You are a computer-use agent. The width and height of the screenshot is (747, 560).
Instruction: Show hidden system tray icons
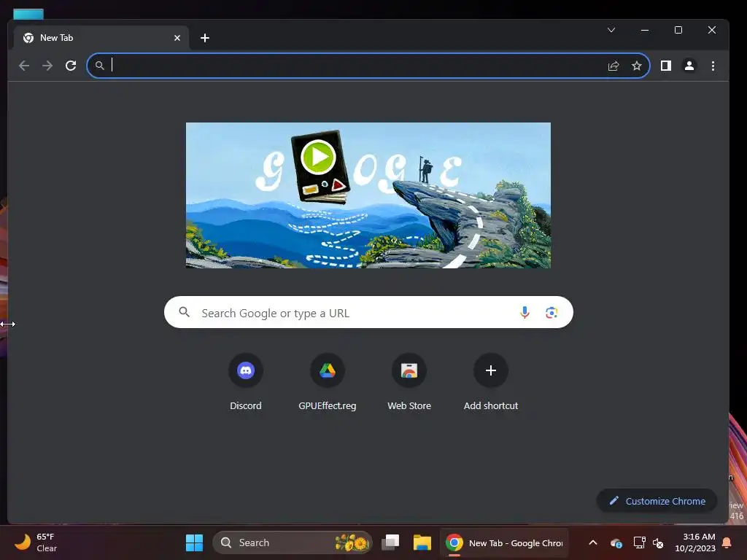[593, 542]
